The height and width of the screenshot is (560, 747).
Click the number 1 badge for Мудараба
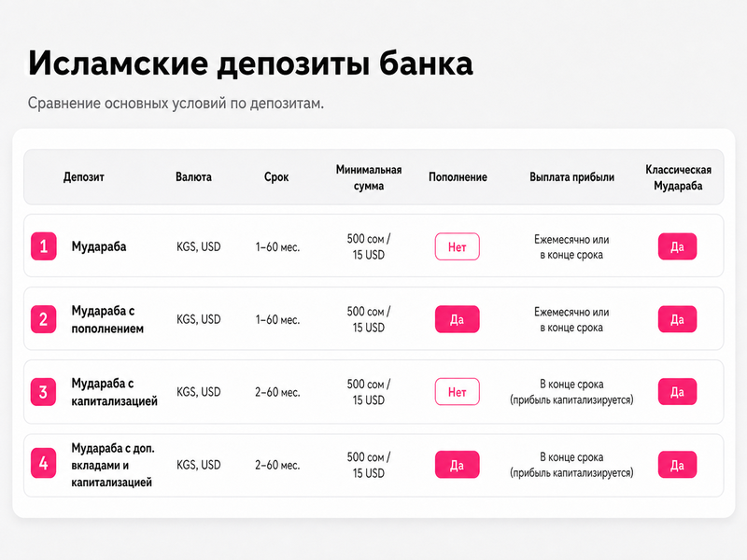pyautogui.click(x=44, y=246)
